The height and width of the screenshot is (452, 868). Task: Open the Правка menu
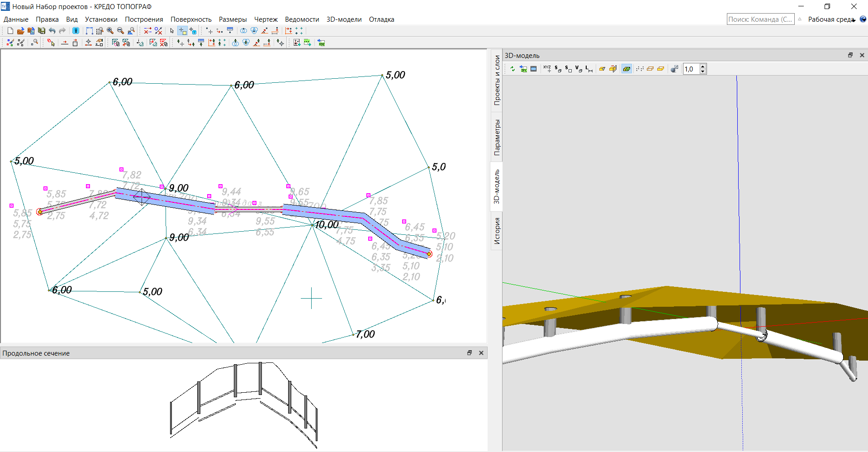tap(47, 19)
